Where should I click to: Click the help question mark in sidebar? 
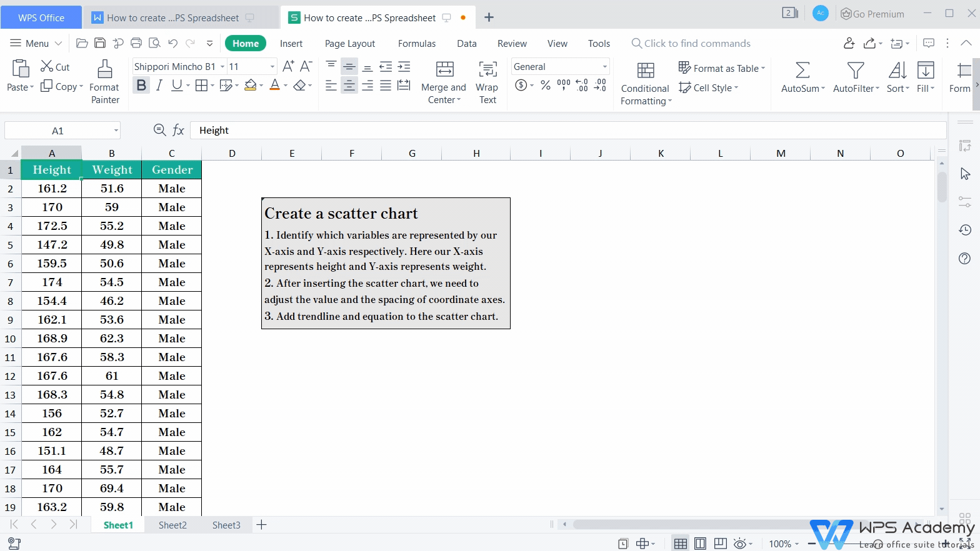point(965,258)
